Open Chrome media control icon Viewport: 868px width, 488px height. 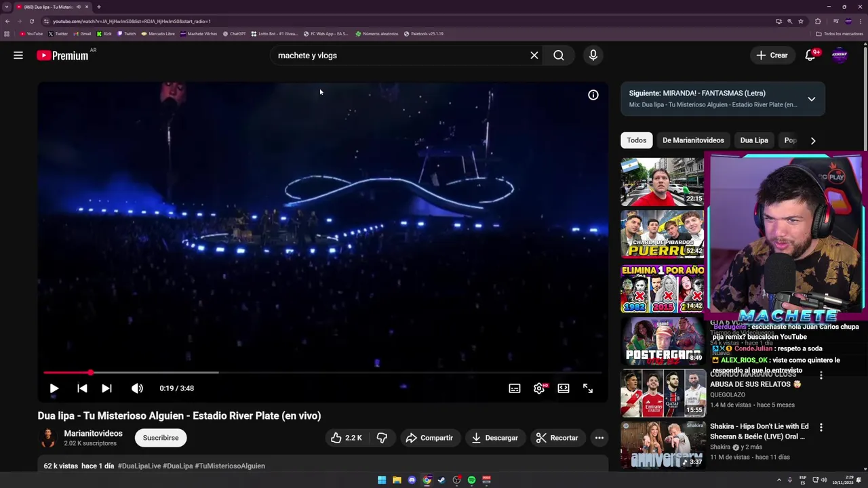pyautogui.click(x=835, y=21)
